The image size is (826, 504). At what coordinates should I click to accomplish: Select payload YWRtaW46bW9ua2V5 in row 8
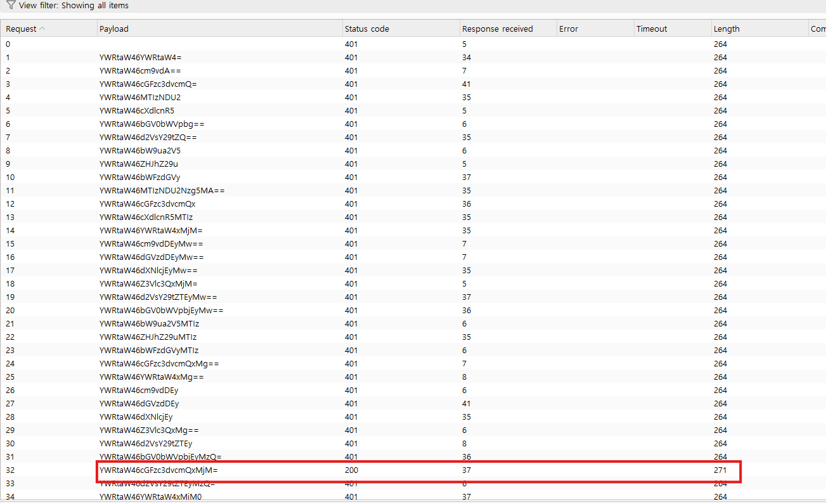pyautogui.click(x=139, y=151)
